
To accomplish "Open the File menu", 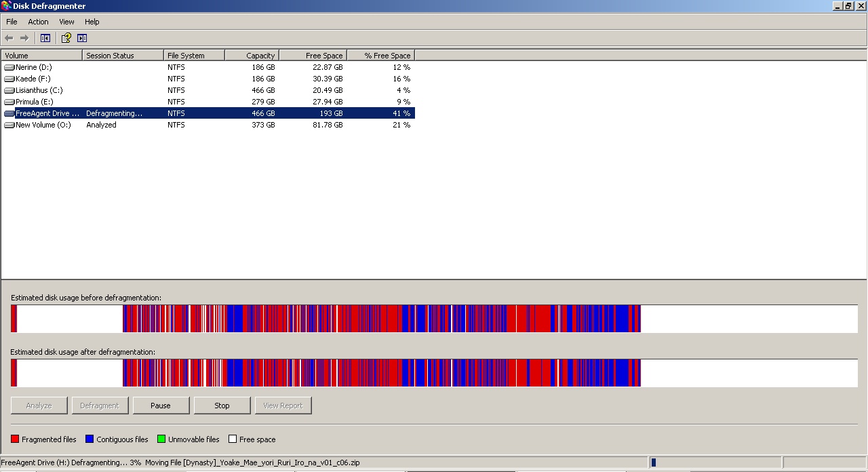I will [12, 22].
